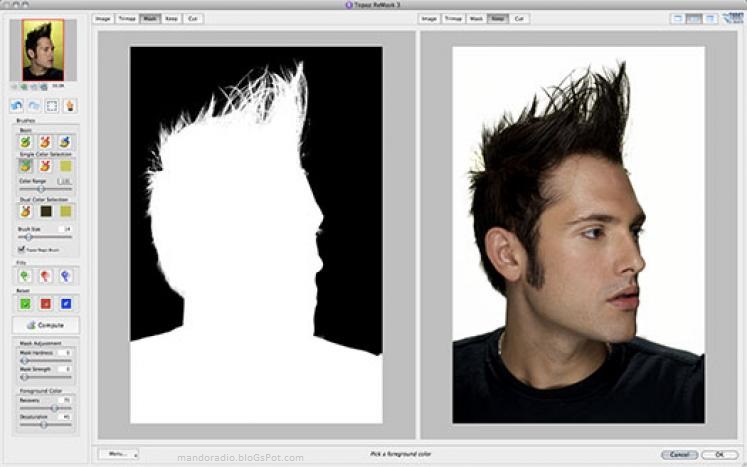Image resolution: width=747 pixels, height=467 pixels.
Task: Use the blue fill bucket tool
Action: click(66, 276)
